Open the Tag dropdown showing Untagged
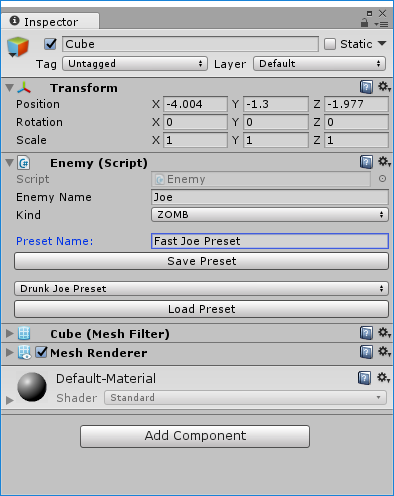This screenshot has width=394, height=496. [135, 64]
